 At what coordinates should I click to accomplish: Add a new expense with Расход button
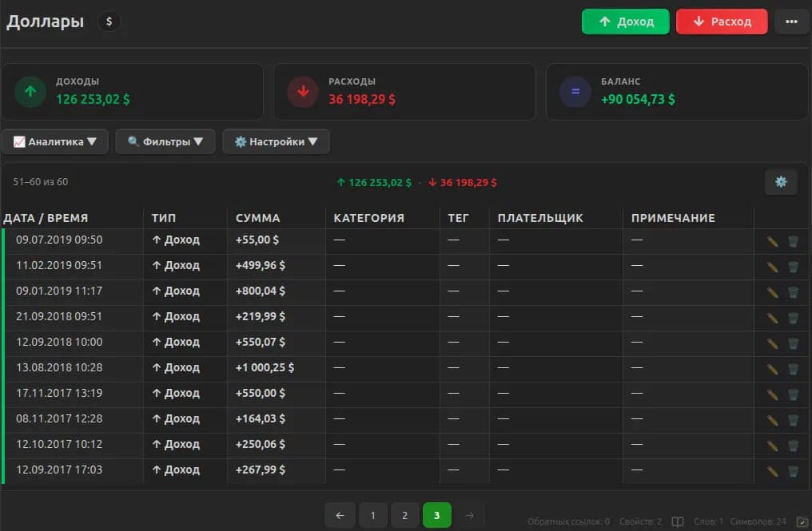coord(722,22)
